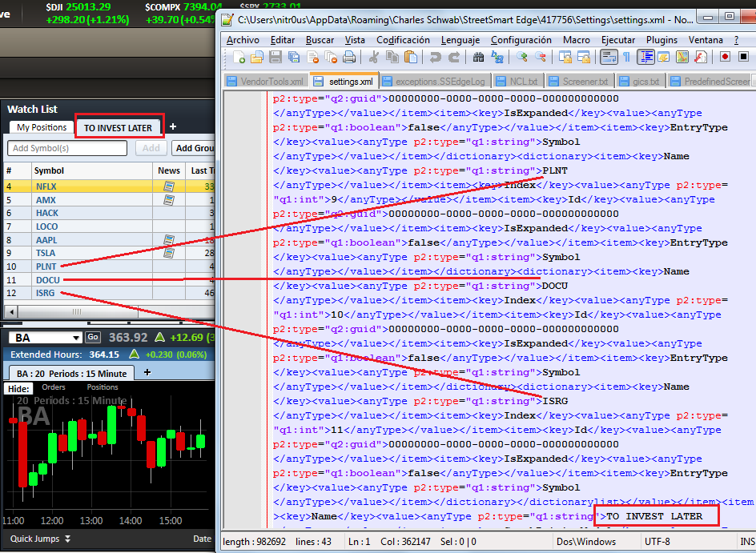Create a new document in Notepad++
Screen dimensions: 756x553
tap(239, 58)
